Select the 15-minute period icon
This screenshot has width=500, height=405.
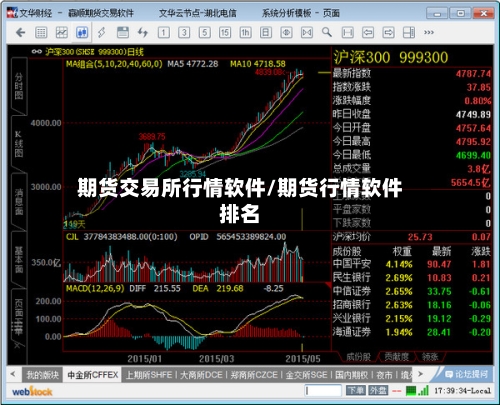point(225,33)
